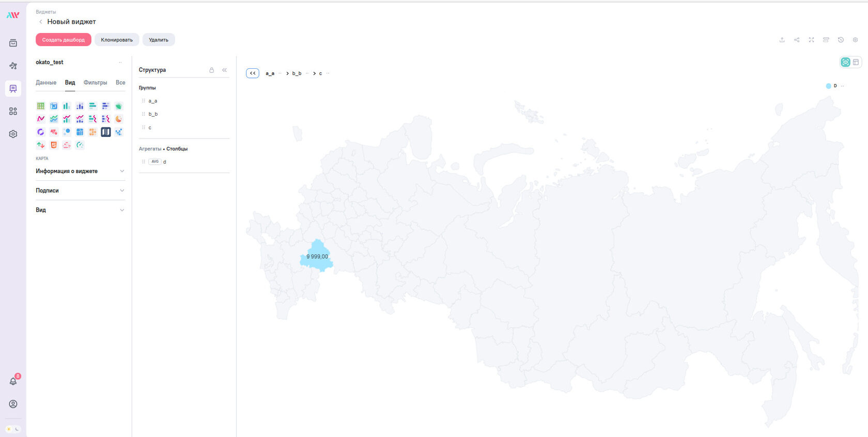Click the Создать дашборд button
This screenshot has width=868, height=437.
[x=63, y=40]
